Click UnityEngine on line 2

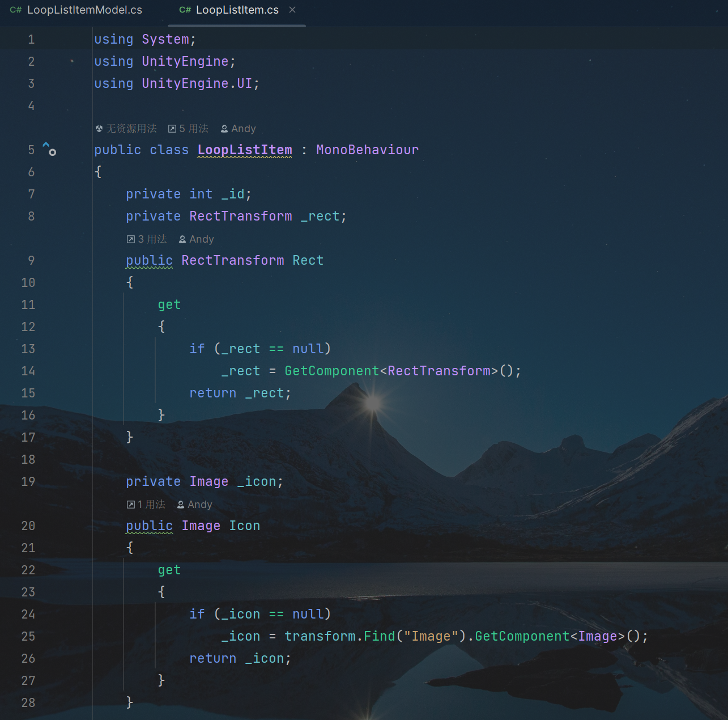pyautogui.click(x=185, y=61)
